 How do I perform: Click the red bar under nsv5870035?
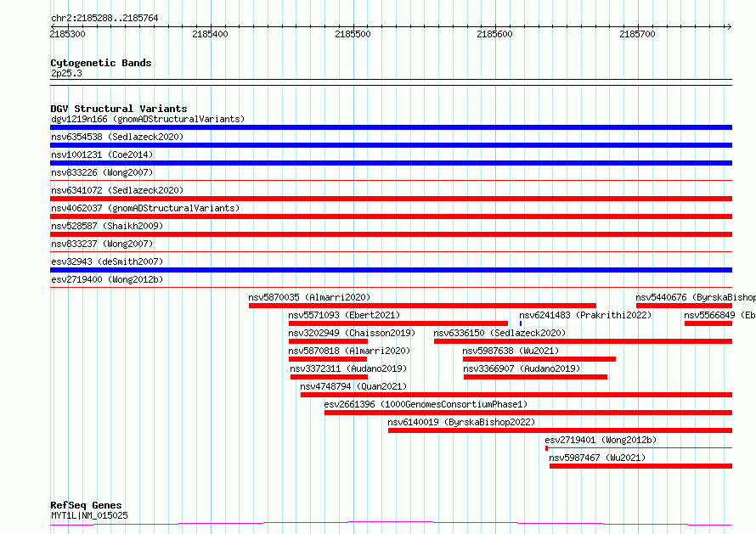422,306
